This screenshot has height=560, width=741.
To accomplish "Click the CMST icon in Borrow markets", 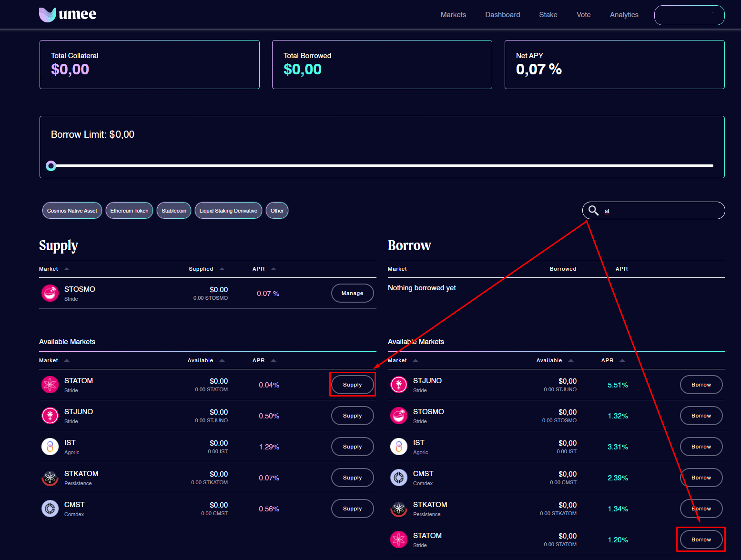I will pyautogui.click(x=399, y=478).
